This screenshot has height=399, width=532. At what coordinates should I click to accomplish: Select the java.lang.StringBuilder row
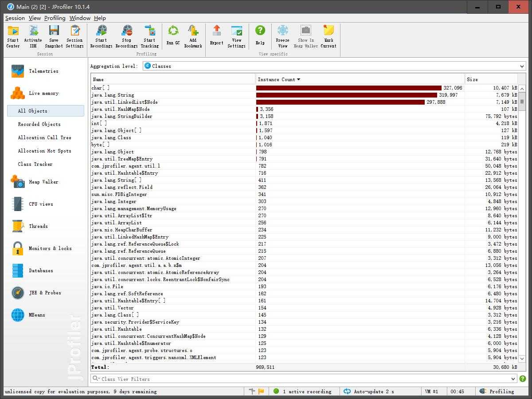[304, 116]
